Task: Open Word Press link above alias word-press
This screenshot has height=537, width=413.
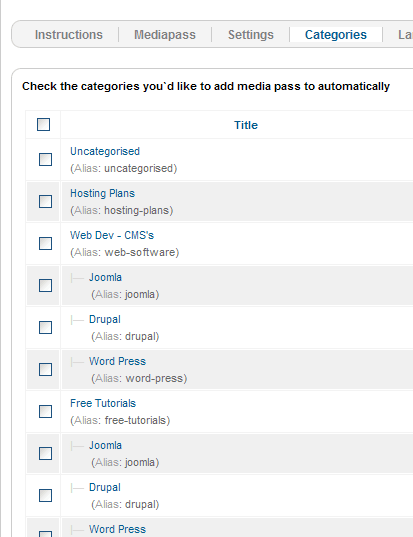Action: (x=117, y=361)
